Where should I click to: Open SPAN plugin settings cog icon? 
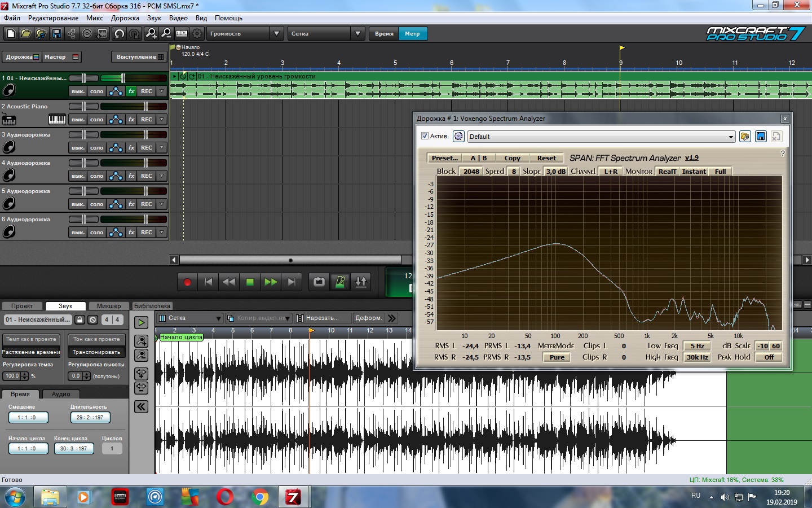tap(458, 137)
